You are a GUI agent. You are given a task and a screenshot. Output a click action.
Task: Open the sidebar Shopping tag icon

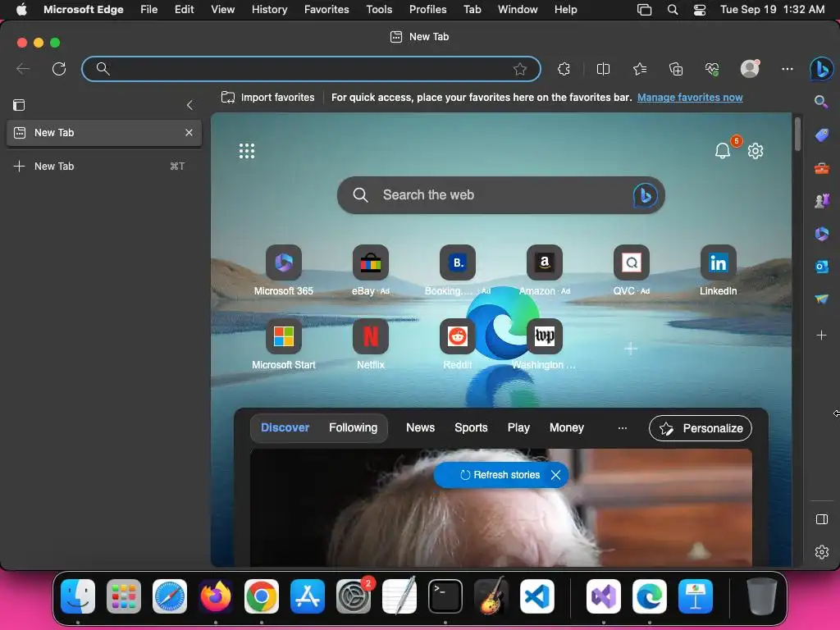[x=821, y=135]
